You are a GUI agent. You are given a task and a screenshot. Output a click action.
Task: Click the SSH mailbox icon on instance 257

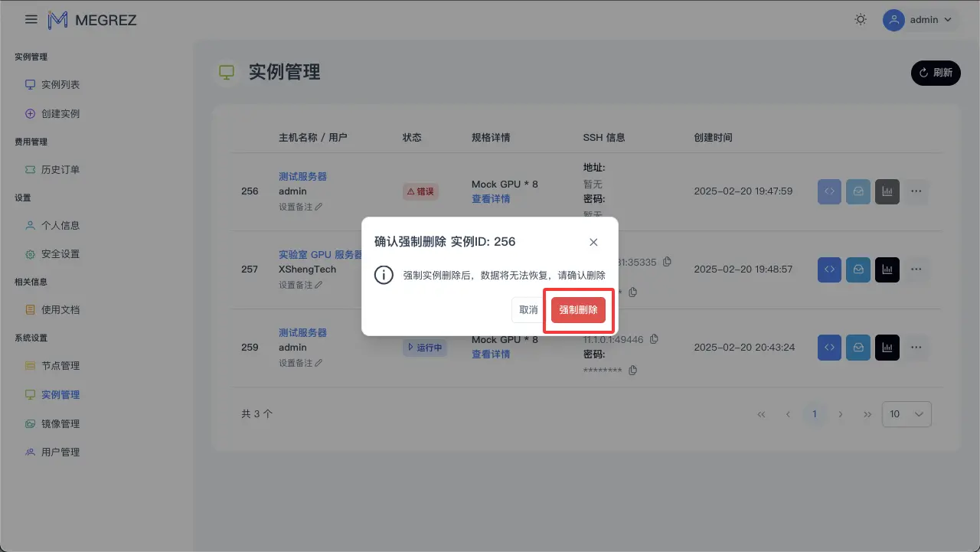pos(858,269)
